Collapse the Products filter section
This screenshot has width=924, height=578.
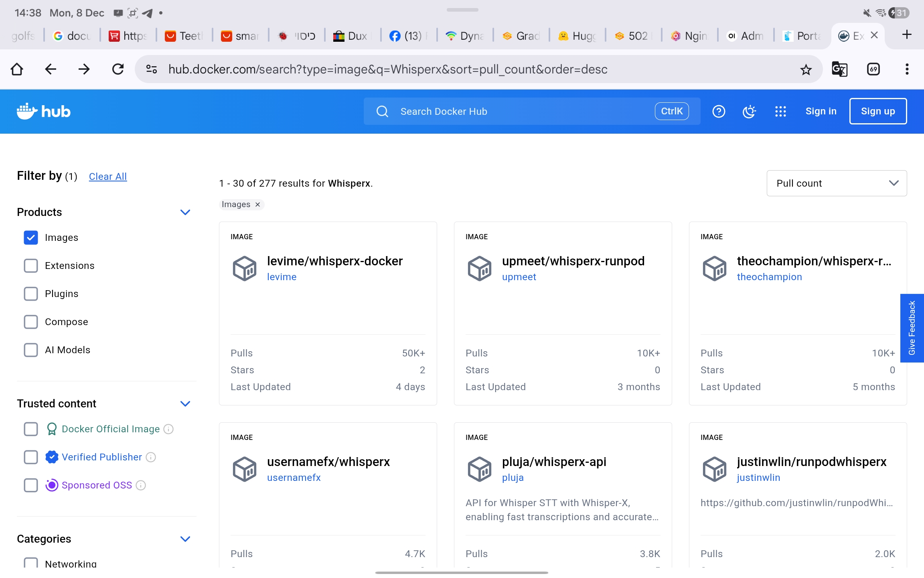[x=185, y=212]
